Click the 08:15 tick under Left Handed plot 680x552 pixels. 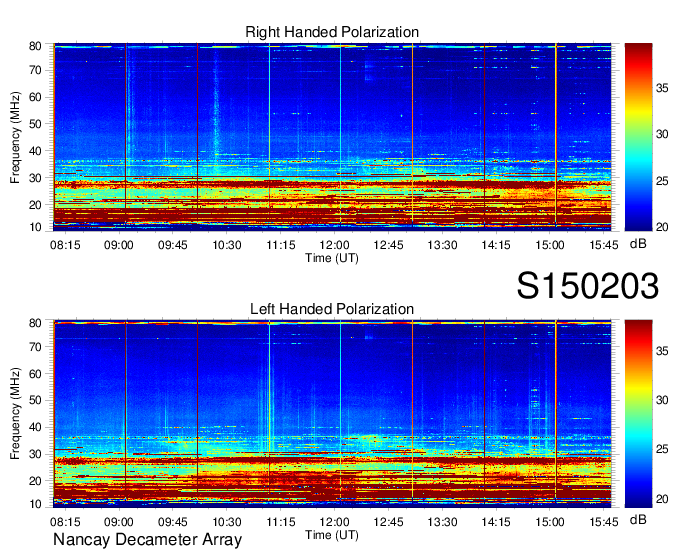click(65, 522)
